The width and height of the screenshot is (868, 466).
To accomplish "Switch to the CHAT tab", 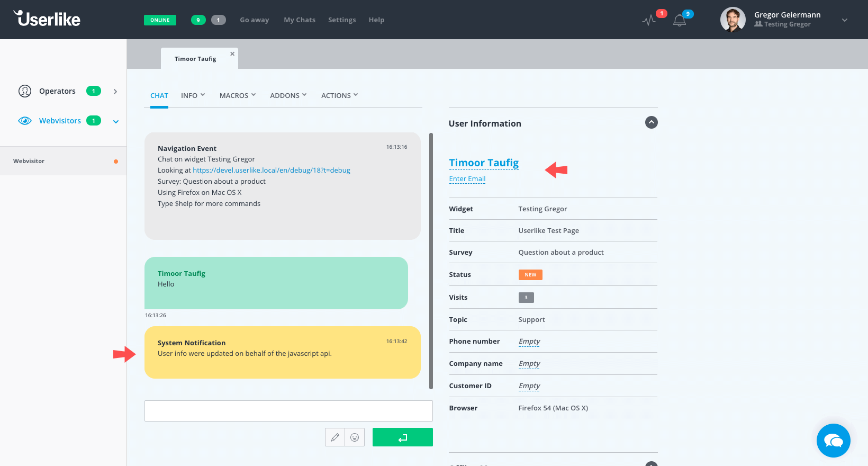I will click(159, 95).
